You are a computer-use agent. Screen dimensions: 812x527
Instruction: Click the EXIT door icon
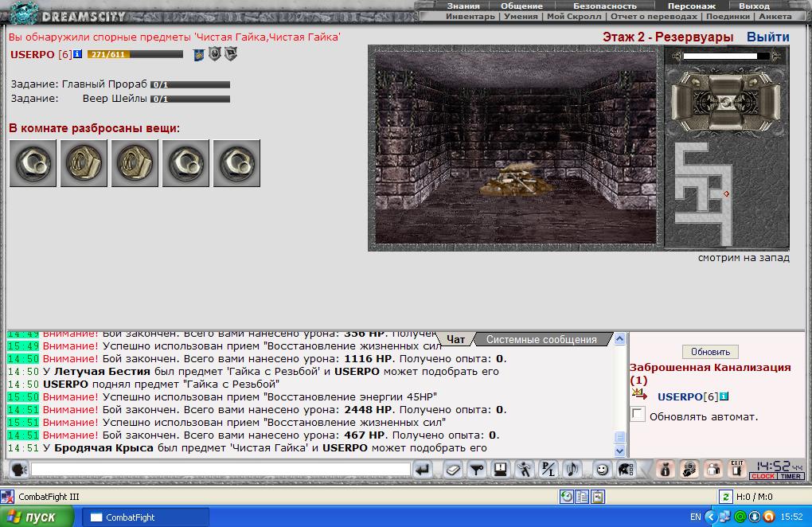pyautogui.click(x=737, y=469)
